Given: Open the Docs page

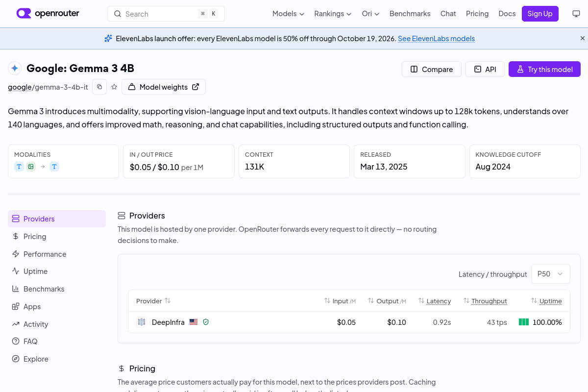Looking at the screenshot, I should click(x=507, y=14).
